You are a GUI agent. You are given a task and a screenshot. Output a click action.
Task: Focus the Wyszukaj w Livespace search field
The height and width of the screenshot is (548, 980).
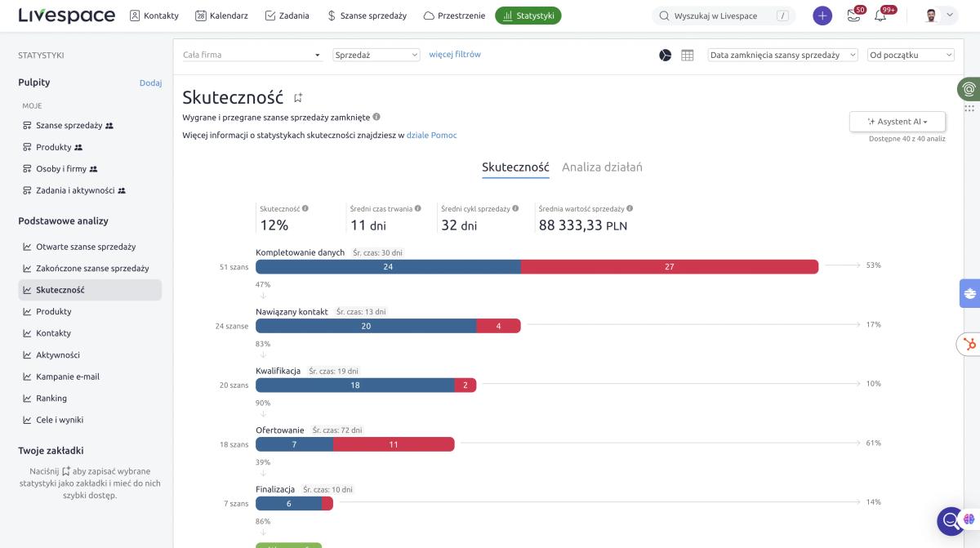click(x=724, y=16)
